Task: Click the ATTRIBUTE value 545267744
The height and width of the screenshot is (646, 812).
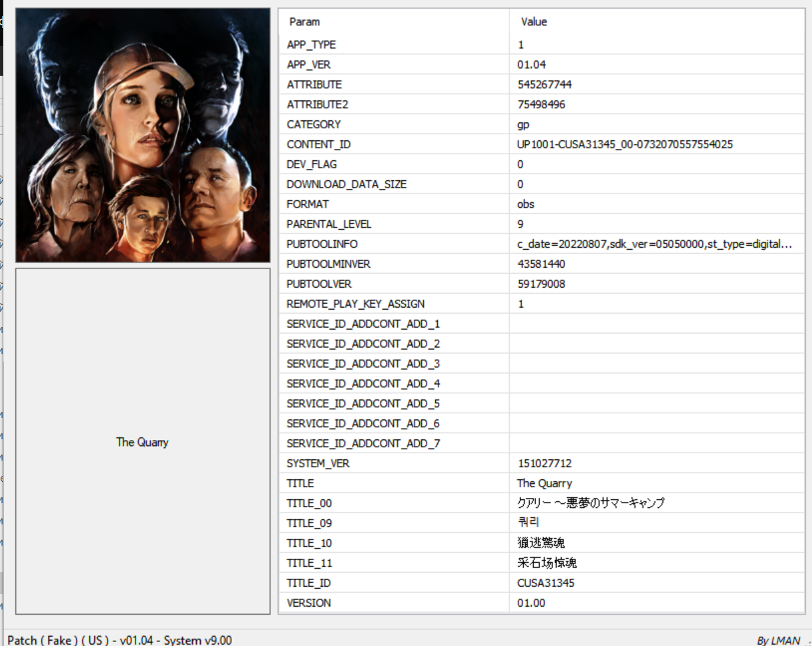Action: point(544,84)
